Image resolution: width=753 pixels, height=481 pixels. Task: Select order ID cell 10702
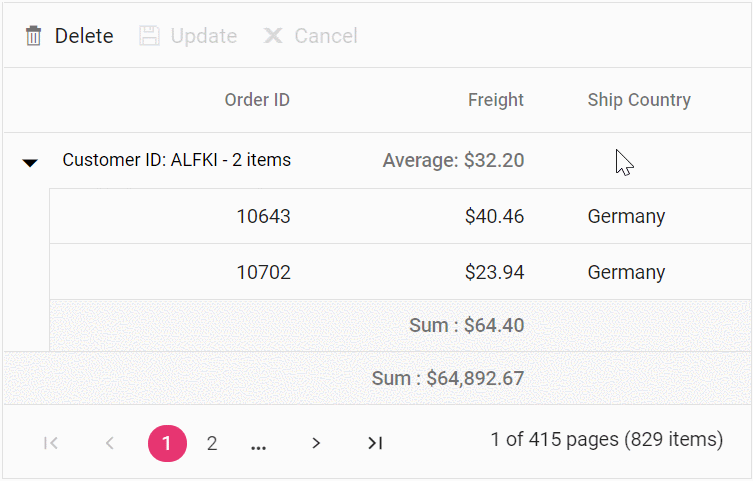[x=264, y=272]
